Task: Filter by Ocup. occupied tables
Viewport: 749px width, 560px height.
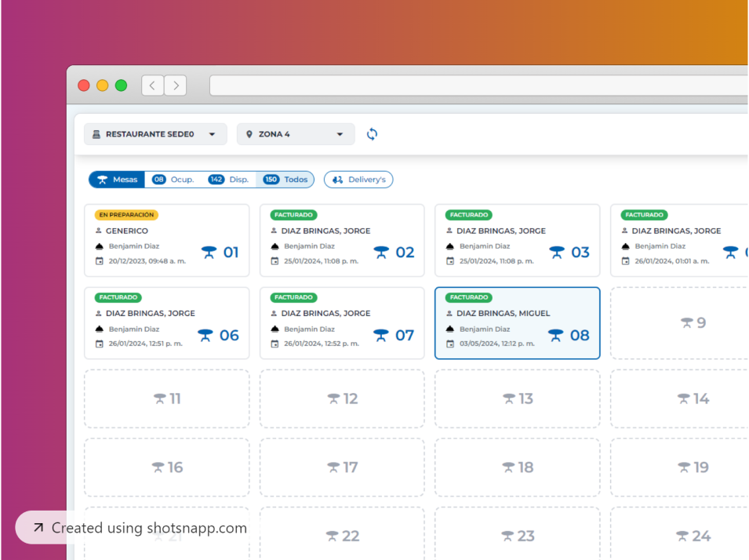Action: click(x=173, y=180)
